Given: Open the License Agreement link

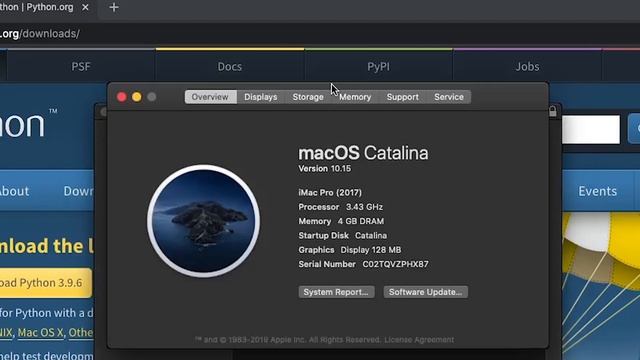Looking at the screenshot, I should (x=419, y=340).
